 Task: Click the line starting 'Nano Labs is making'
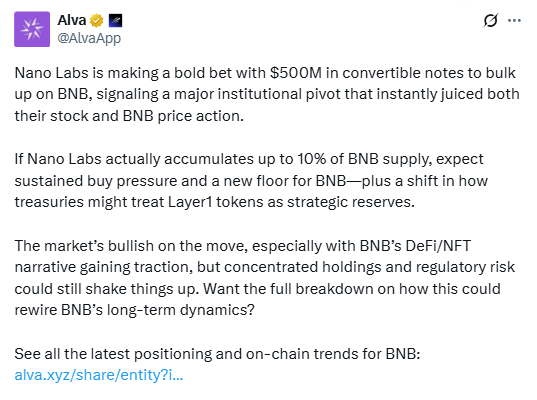[x=265, y=73]
